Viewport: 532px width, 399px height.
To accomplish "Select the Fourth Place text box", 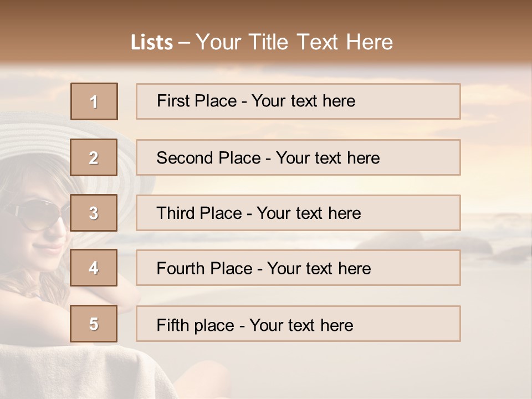I will [x=298, y=268].
